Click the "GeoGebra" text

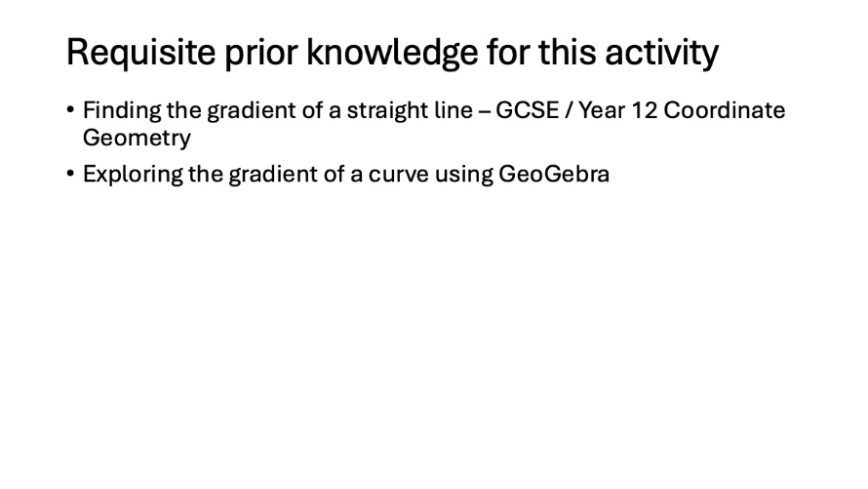554,175
